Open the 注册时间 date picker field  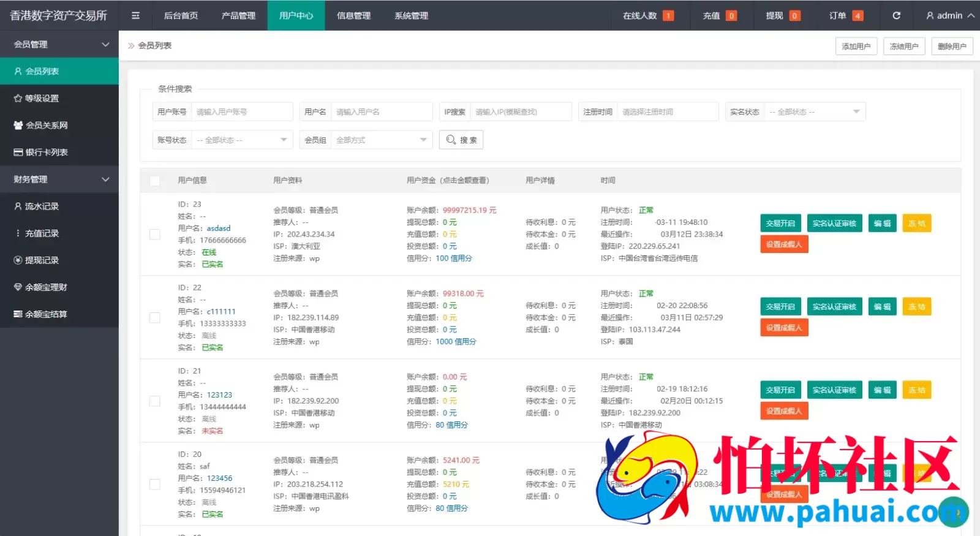(668, 111)
